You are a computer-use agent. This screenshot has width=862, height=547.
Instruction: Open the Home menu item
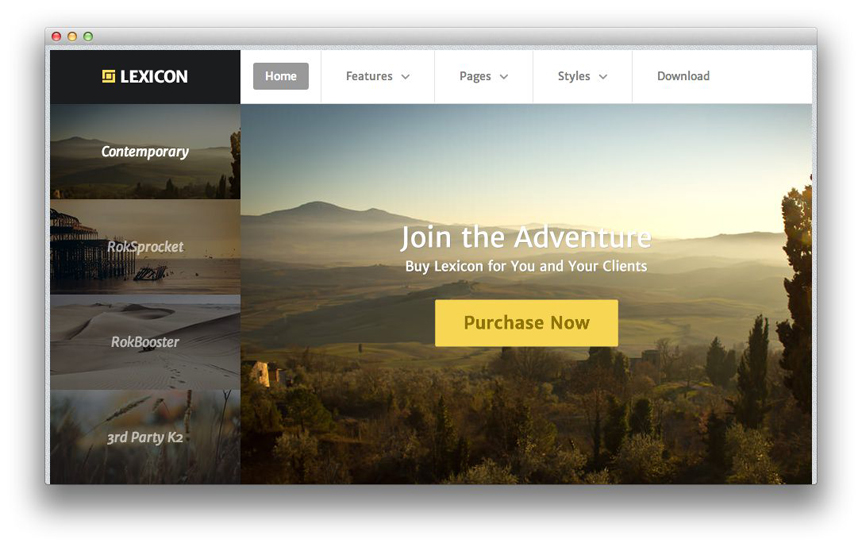tap(281, 76)
